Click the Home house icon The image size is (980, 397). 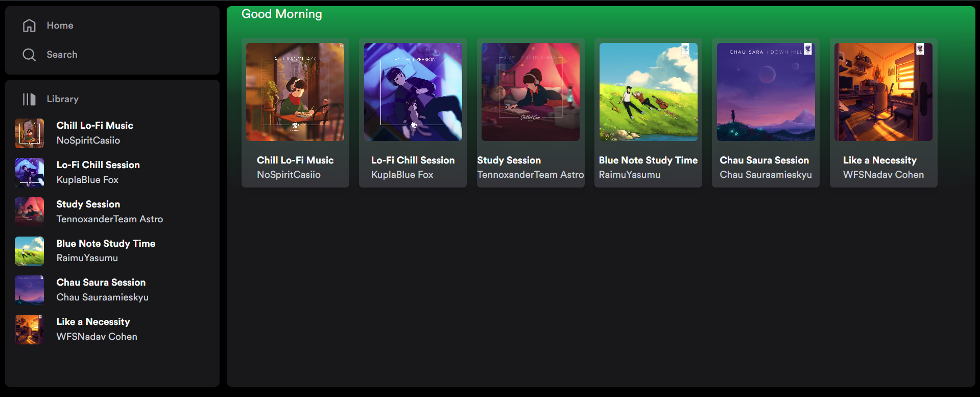[29, 26]
